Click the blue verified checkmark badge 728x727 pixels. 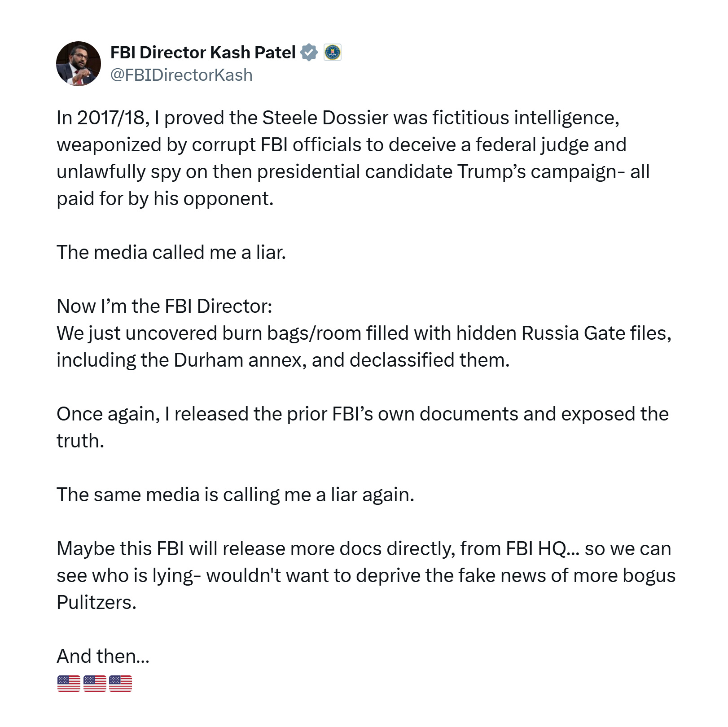(309, 53)
